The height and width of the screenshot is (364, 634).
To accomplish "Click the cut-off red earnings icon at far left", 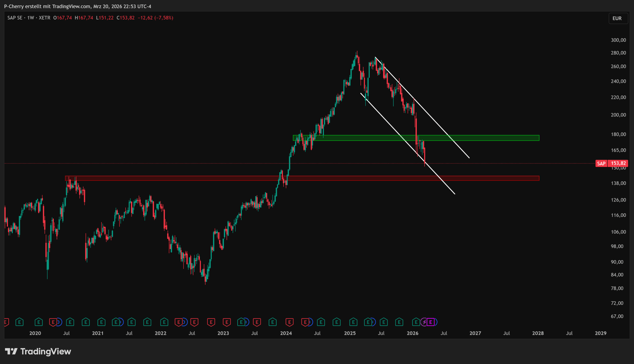I will [6, 322].
